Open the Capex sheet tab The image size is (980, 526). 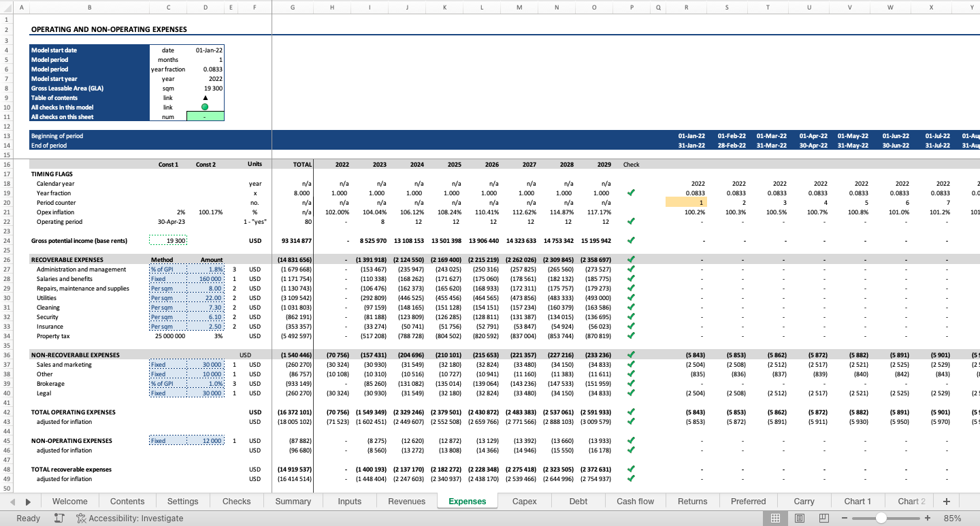pyautogui.click(x=524, y=501)
